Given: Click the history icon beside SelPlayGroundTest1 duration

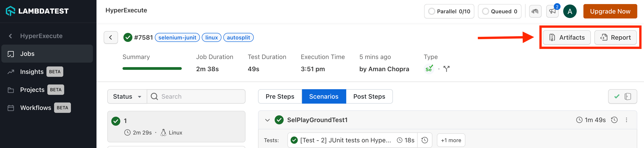Looking at the screenshot, I should tap(614, 120).
